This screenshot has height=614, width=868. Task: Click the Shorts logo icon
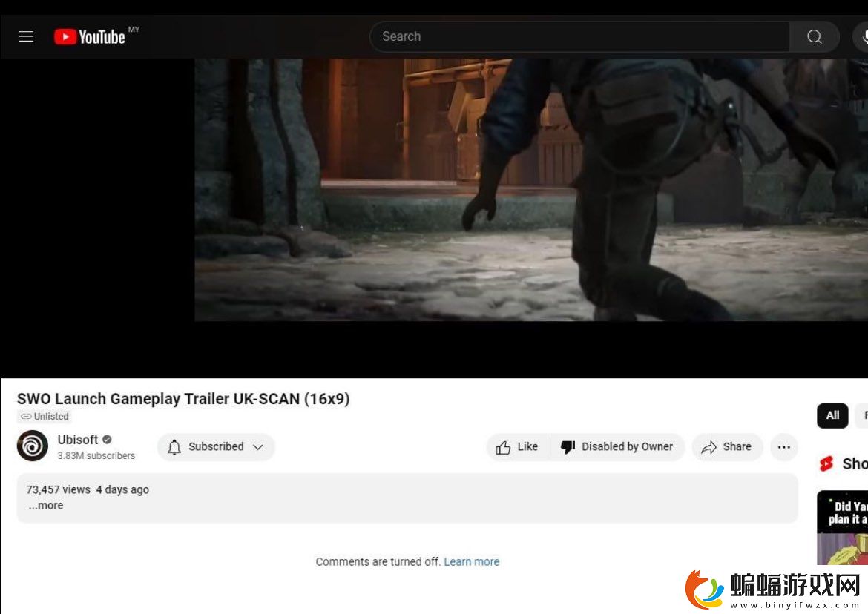826,463
